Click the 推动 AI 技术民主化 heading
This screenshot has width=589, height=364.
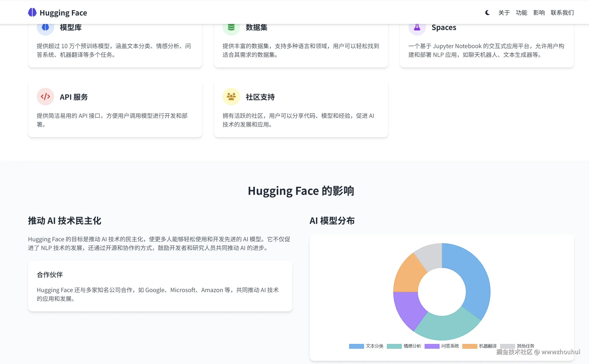[x=65, y=221]
